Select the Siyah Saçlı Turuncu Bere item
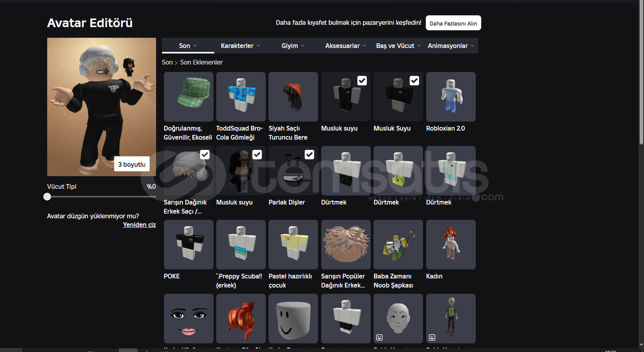Viewport: 644px width, 352px height. (293, 97)
